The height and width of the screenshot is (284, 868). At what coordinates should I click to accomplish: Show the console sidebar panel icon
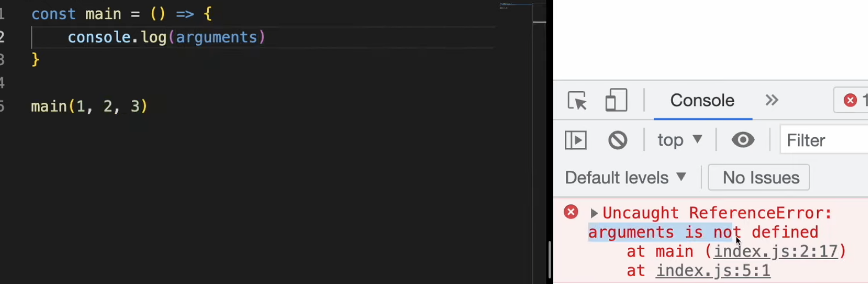point(576,140)
